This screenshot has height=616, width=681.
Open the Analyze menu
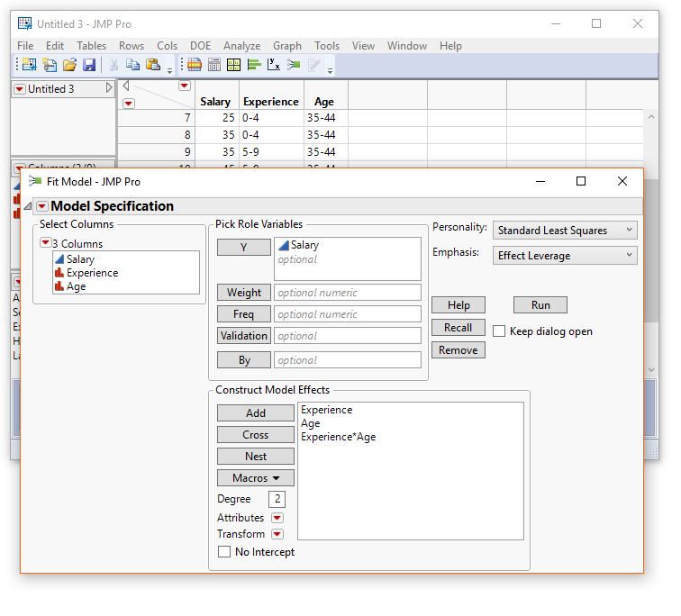coord(242,46)
